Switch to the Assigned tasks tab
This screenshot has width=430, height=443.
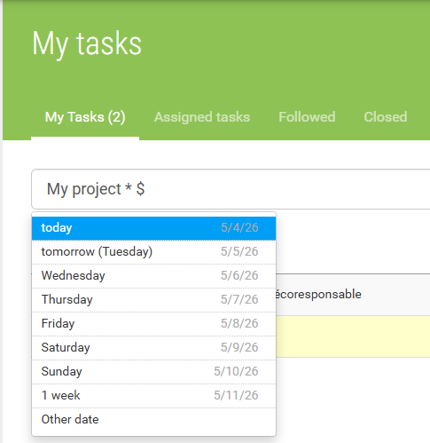(202, 117)
